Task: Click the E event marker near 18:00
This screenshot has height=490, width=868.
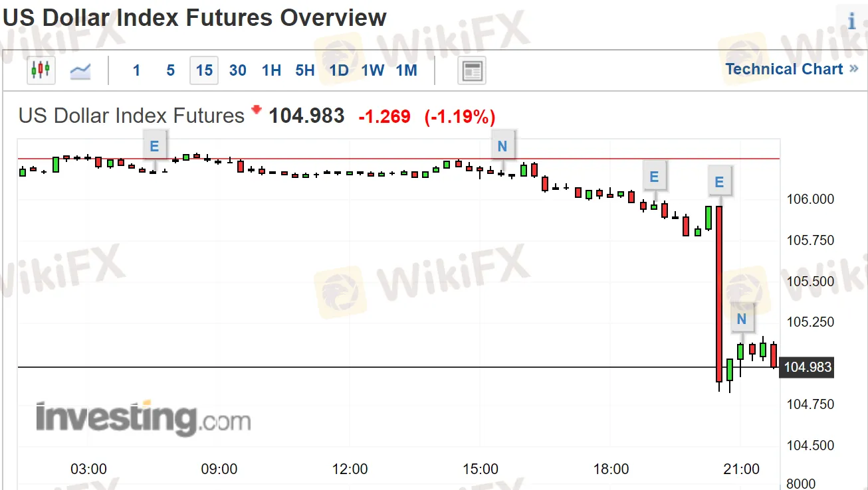Action: coord(654,177)
